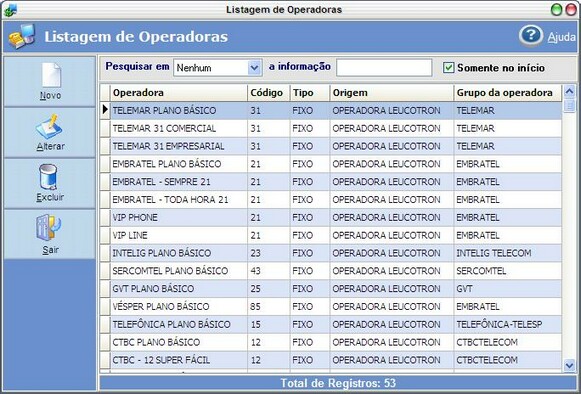Click the Total de Registros: 53 status bar

click(338, 383)
